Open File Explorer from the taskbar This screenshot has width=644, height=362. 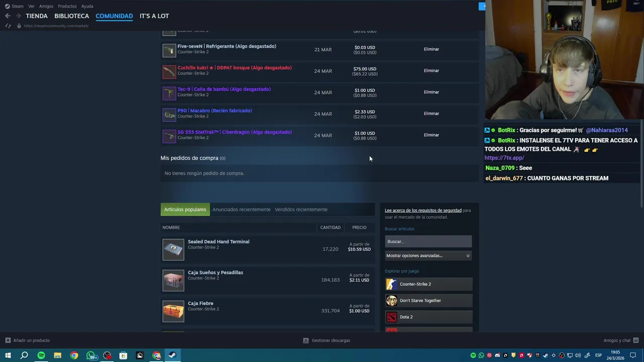pyautogui.click(x=57, y=355)
